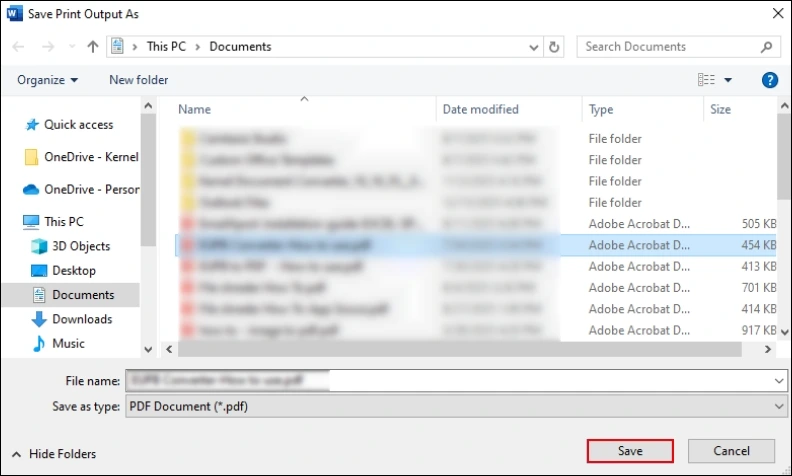
Task: Open the view options dropdown arrow
Action: (728, 80)
